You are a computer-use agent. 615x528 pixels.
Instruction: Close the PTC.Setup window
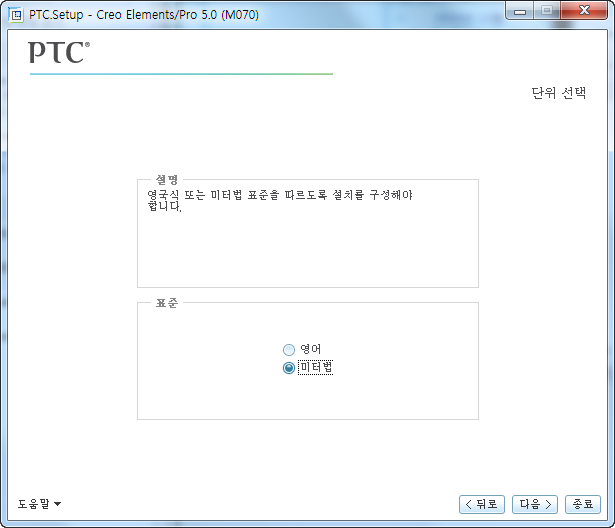(584, 11)
